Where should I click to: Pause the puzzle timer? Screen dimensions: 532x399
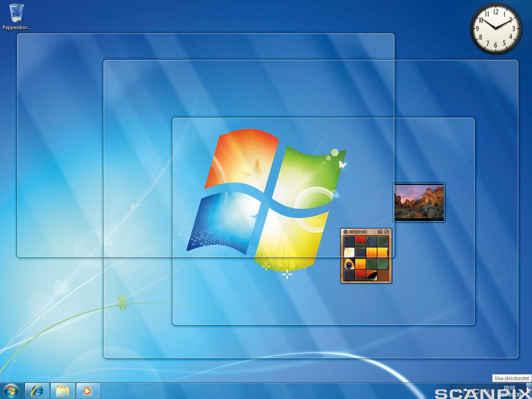coord(346,231)
